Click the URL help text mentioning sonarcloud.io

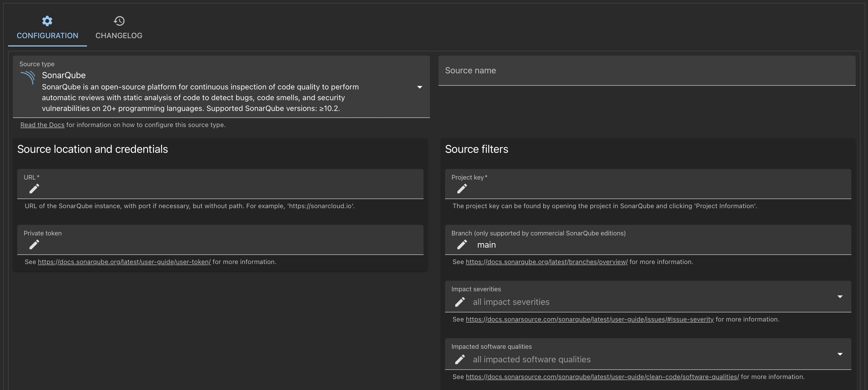coord(190,206)
